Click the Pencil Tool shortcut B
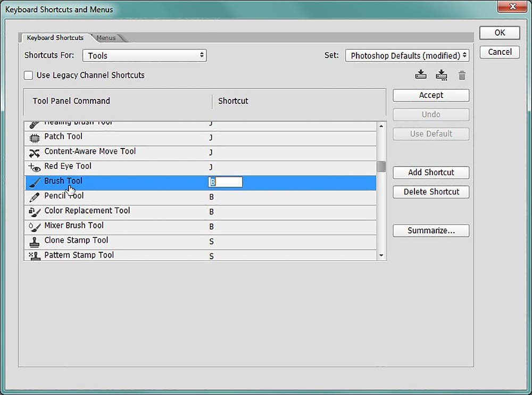 tap(211, 197)
